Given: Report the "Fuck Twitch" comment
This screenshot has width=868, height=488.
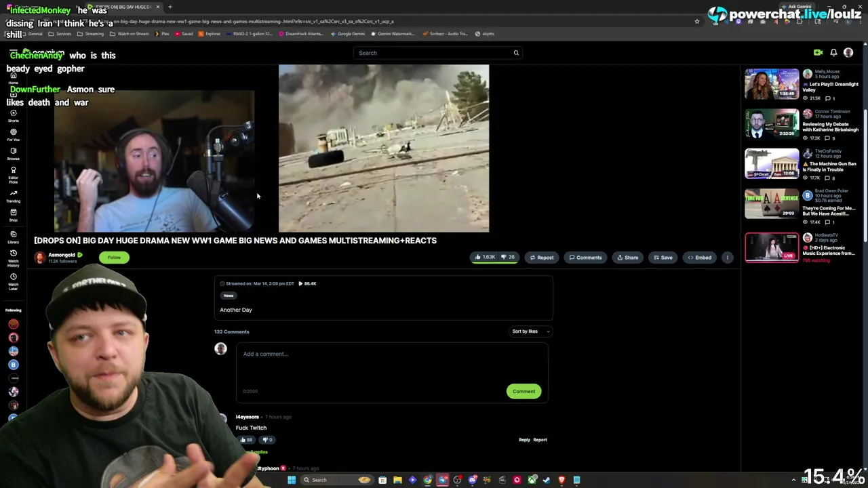Looking at the screenshot, I should (x=540, y=440).
